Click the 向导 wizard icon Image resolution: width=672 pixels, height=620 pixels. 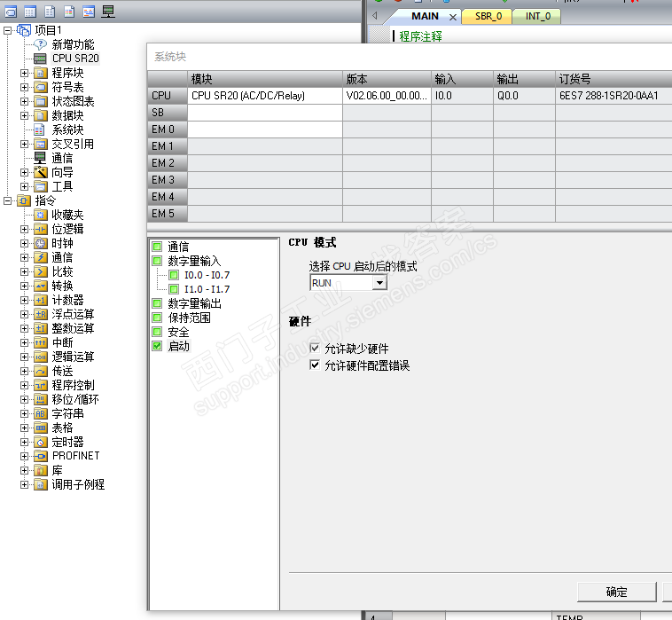[40, 172]
